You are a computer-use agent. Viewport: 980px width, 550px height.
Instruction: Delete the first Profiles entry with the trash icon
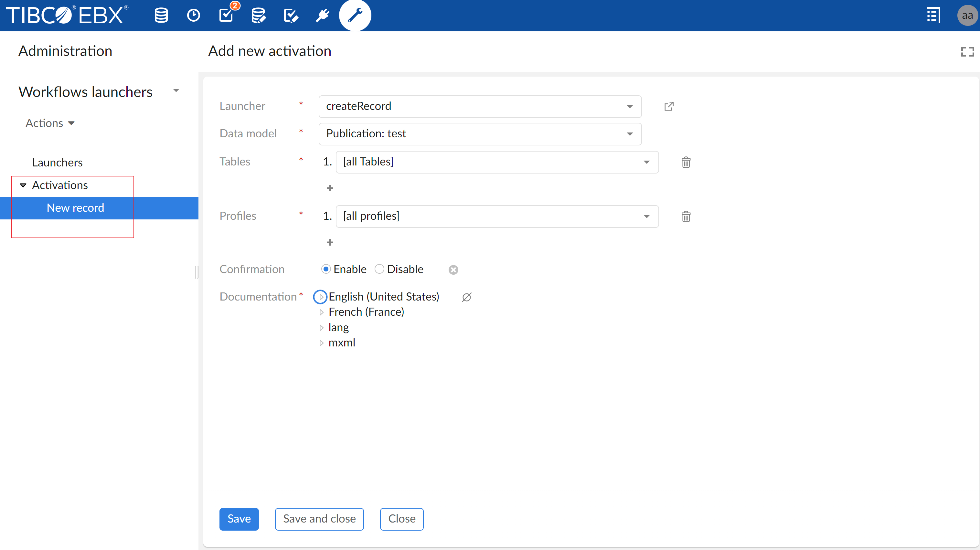coord(686,217)
